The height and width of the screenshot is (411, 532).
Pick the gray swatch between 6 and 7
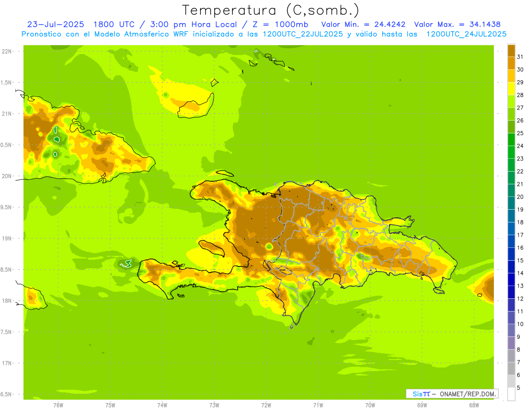point(511,368)
